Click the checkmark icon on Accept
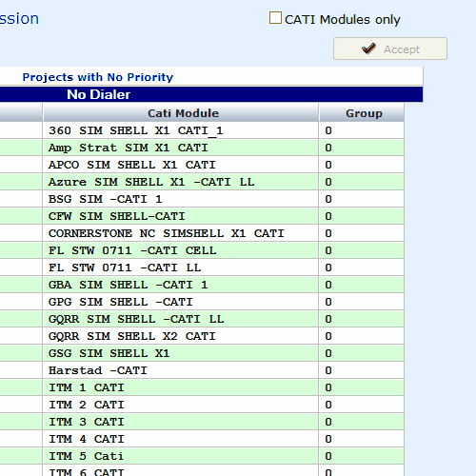Image resolution: width=476 pixels, height=476 pixels. (368, 49)
